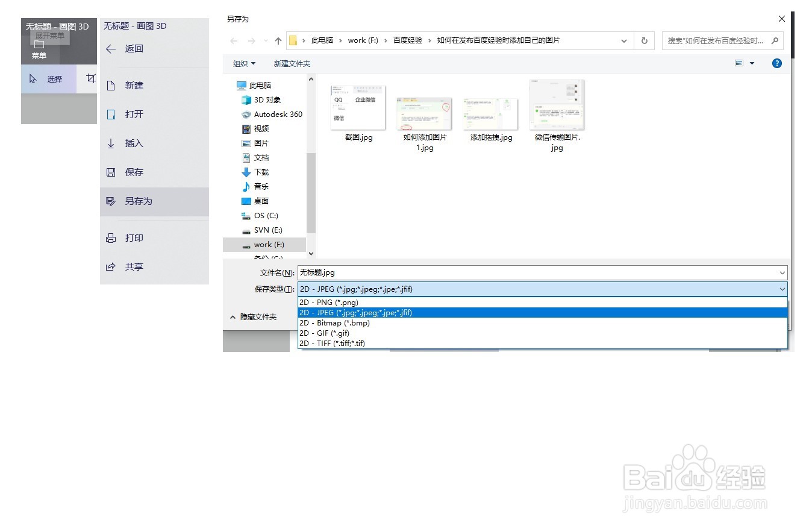Screen dimensions: 812x531
Task: Open the 组织 organize dropdown
Action: point(244,63)
